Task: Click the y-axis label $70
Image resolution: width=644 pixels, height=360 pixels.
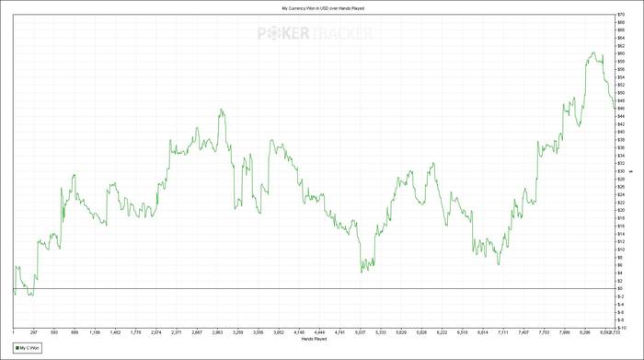Action: (x=621, y=15)
